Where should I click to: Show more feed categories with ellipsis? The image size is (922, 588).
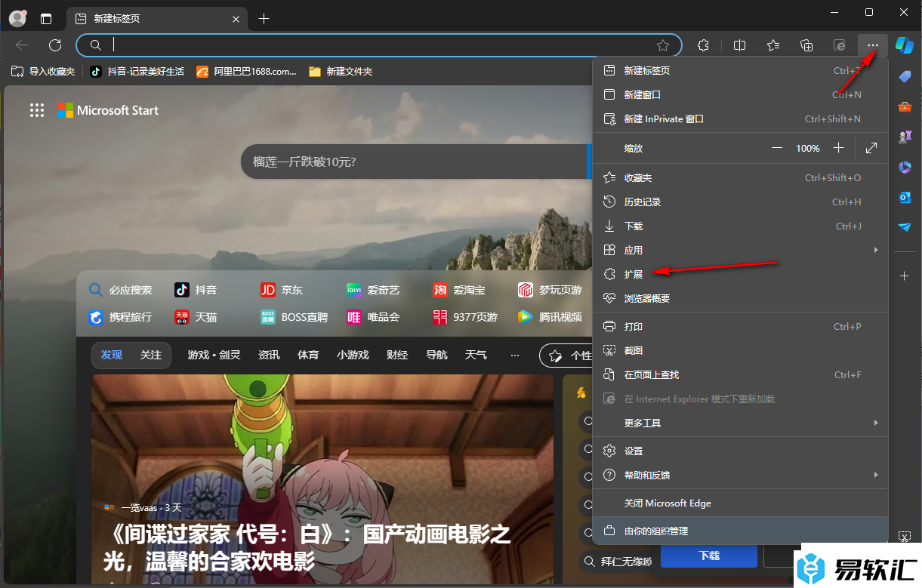coord(515,355)
